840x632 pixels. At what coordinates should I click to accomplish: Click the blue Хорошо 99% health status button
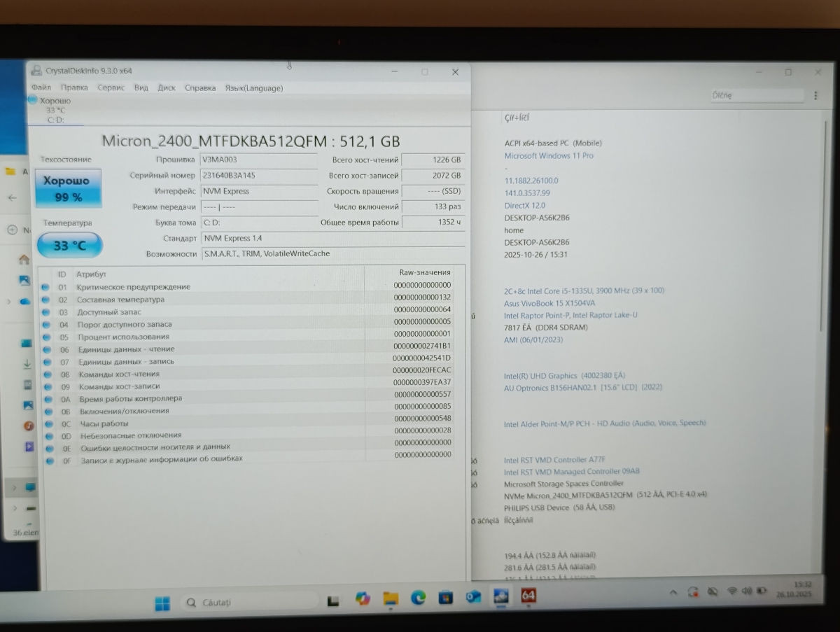click(68, 188)
